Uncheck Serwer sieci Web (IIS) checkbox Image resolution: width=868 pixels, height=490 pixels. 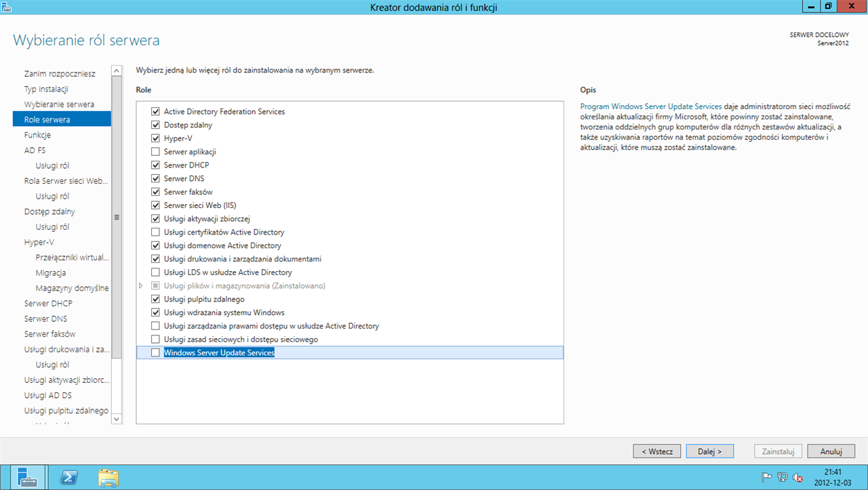coord(156,205)
